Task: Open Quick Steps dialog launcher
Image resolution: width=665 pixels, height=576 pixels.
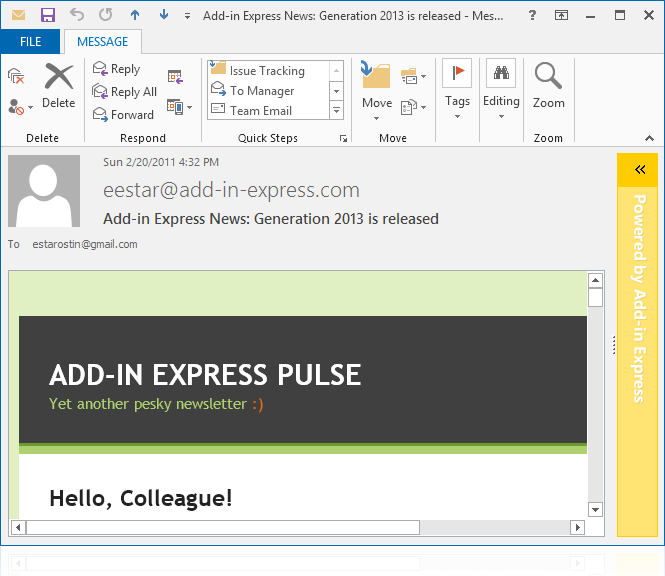Action: coord(343,138)
